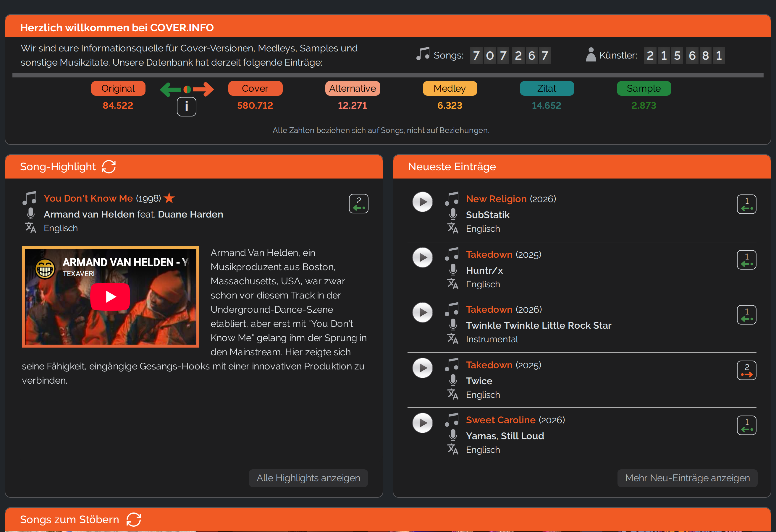Select the Medley category badge
776x532 pixels.
[x=450, y=88]
